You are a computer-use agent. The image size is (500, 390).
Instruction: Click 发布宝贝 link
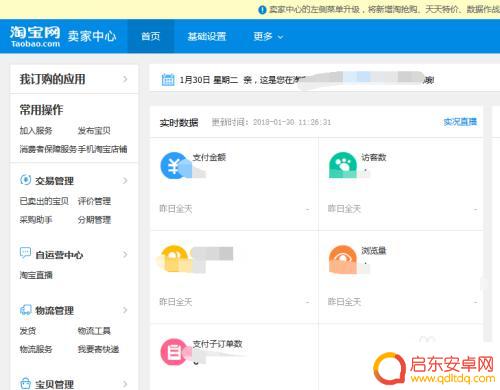(94, 131)
